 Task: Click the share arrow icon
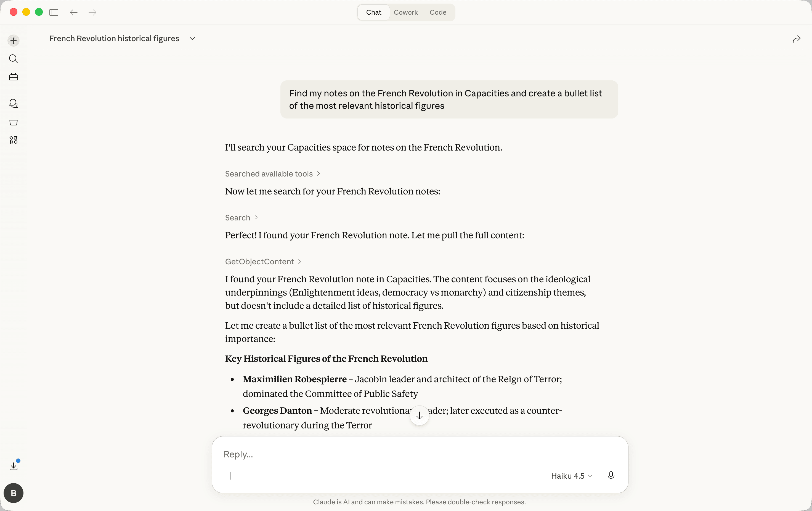(x=796, y=39)
